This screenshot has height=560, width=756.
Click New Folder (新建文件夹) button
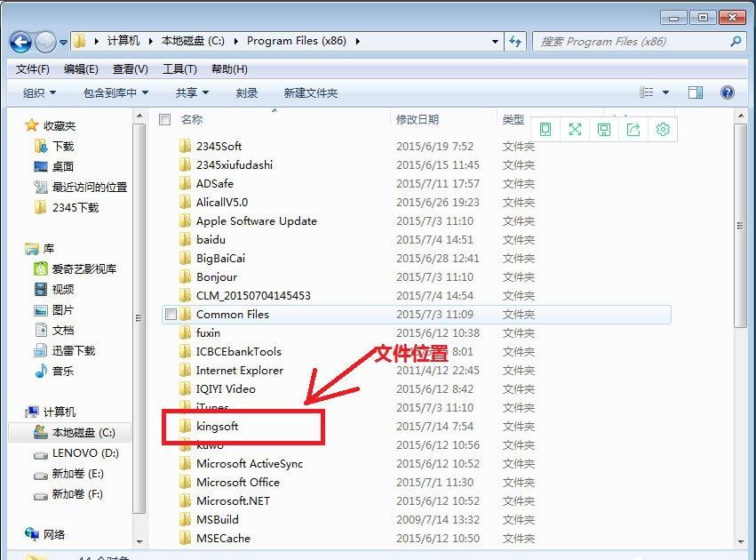click(311, 92)
